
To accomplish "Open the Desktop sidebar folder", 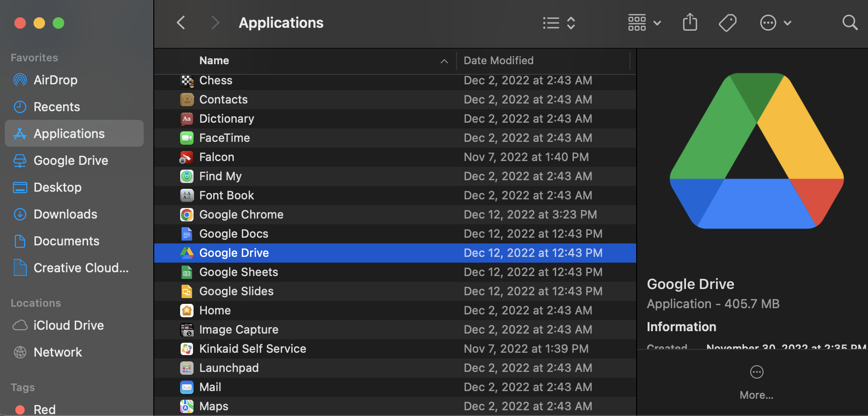I will click(x=74, y=187).
